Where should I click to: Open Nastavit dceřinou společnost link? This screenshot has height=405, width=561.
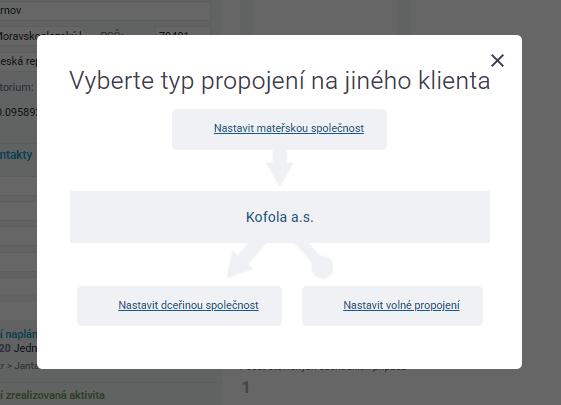click(188, 305)
